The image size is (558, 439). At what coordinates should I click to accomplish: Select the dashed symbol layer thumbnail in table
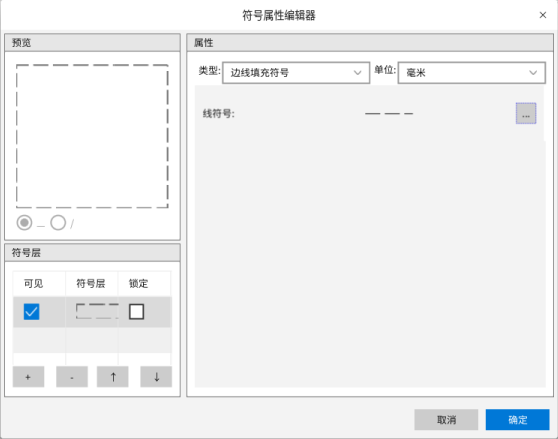click(x=97, y=311)
